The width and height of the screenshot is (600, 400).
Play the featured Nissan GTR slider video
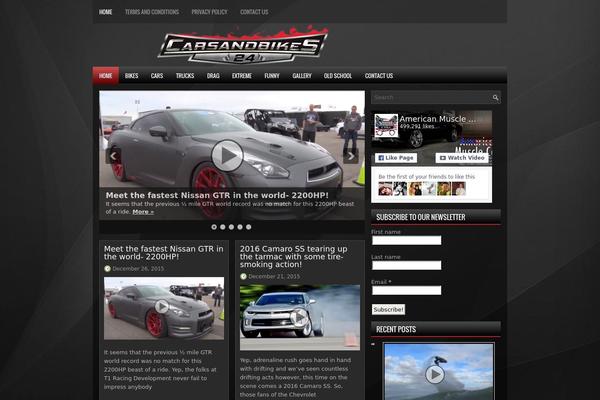point(227,156)
